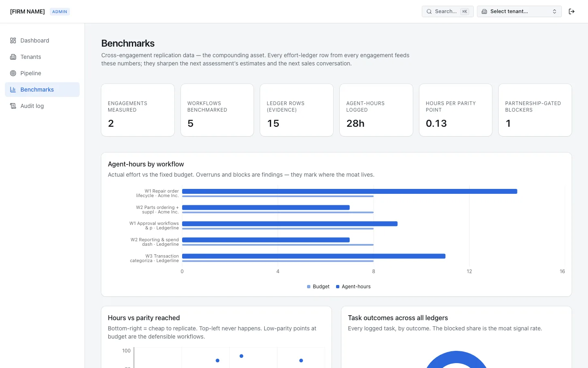Viewport: 588px width, 368px height.
Task: Navigate to Pipeline
Action: [x=42, y=73]
